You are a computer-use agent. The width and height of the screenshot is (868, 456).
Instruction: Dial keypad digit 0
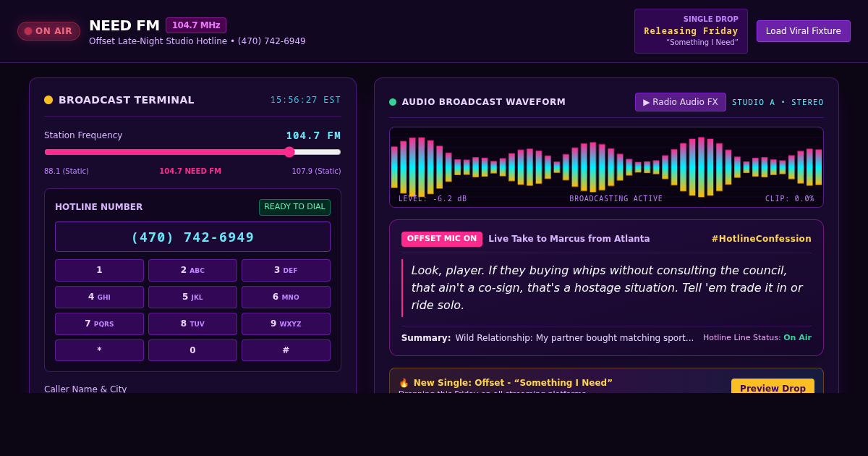[x=192, y=350]
